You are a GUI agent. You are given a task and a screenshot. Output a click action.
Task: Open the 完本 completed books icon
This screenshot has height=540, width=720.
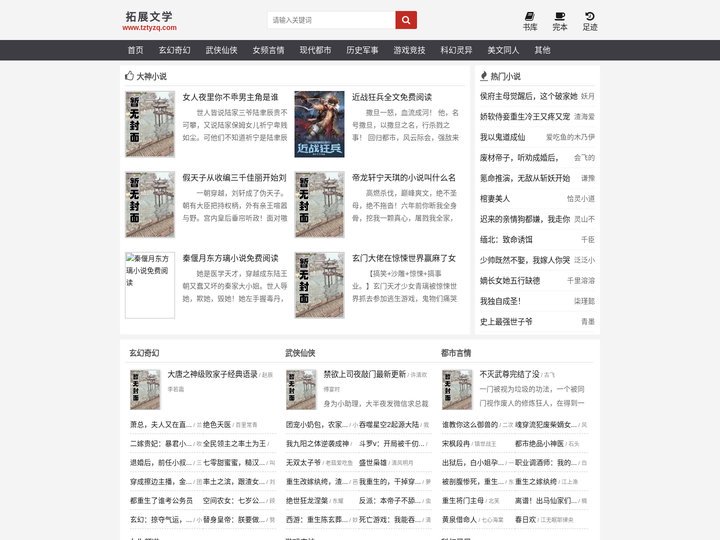click(559, 22)
